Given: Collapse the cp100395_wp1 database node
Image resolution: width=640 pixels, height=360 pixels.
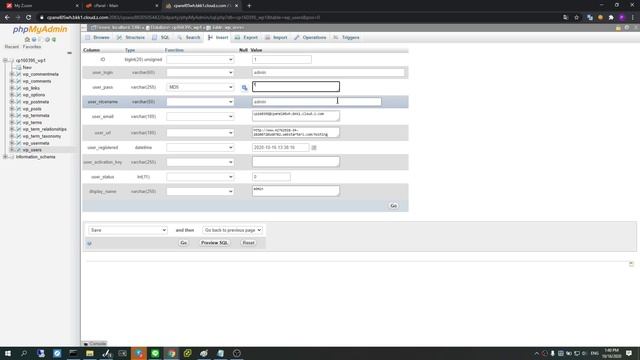Looking at the screenshot, I should (5, 60).
